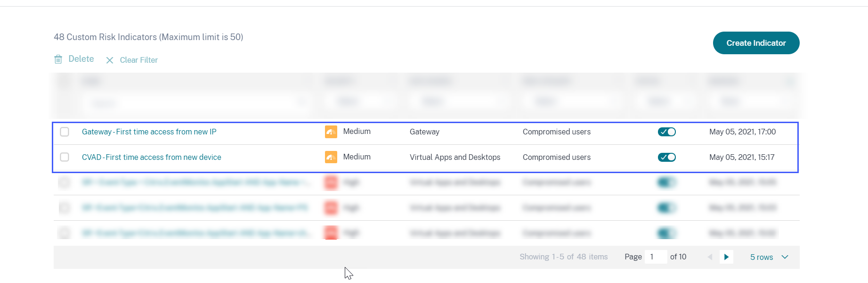
Task: Click the Clear Filter X icon
Action: (x=110, y=60)
